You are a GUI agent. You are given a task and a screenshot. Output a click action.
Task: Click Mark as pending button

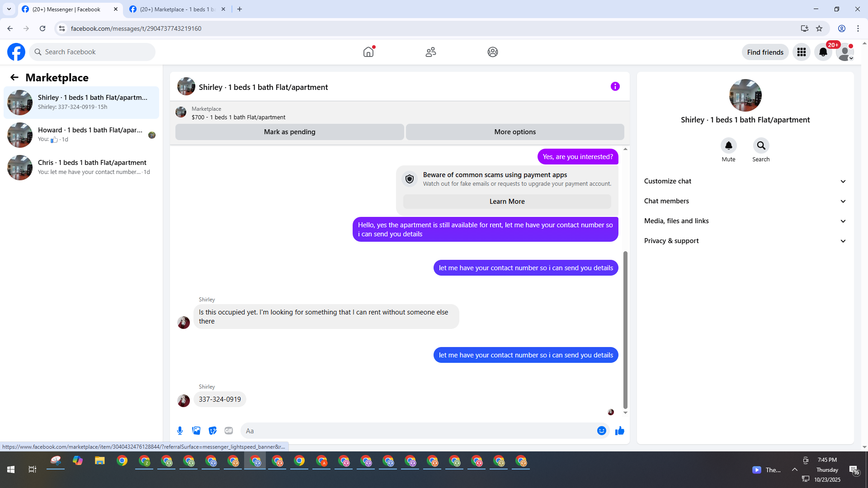289,132
